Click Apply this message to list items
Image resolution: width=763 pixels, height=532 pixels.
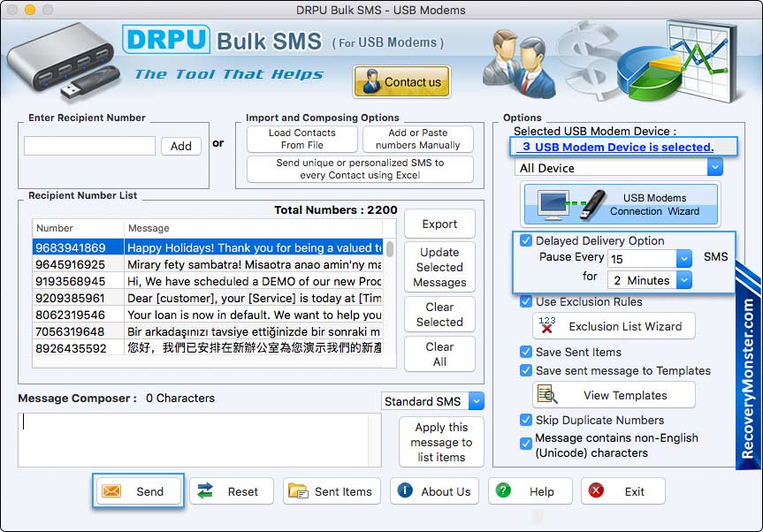[441, 442]
